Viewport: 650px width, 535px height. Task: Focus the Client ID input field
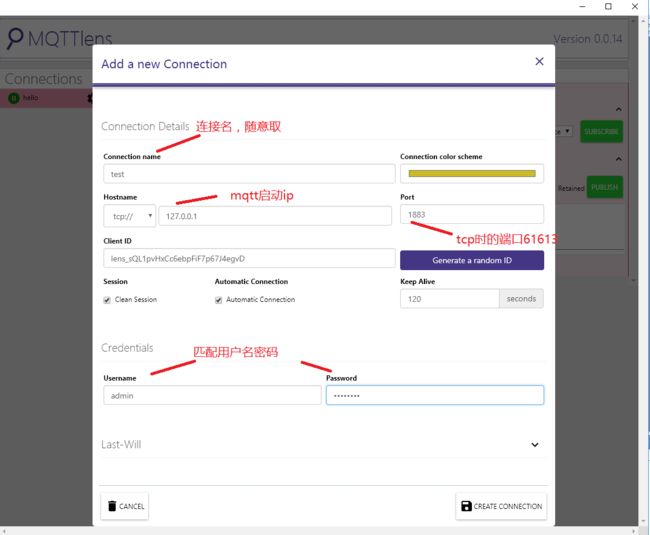[249, 259]
